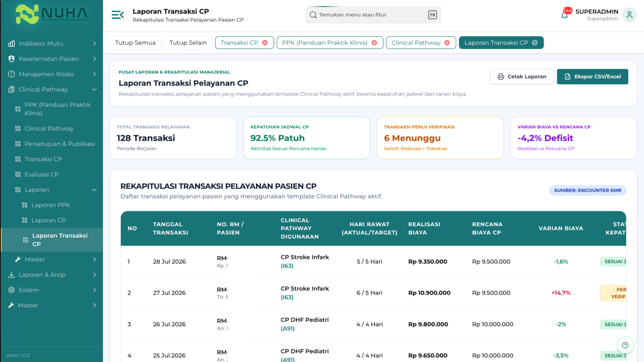Click the NUHA logo
Viewport: 644px width, 362px height.
point(52,14)
